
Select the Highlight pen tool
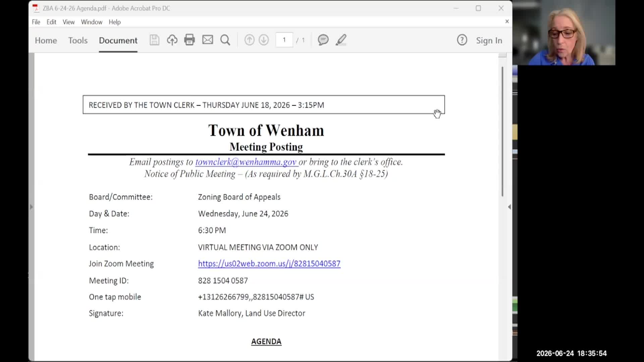point(341,40)
